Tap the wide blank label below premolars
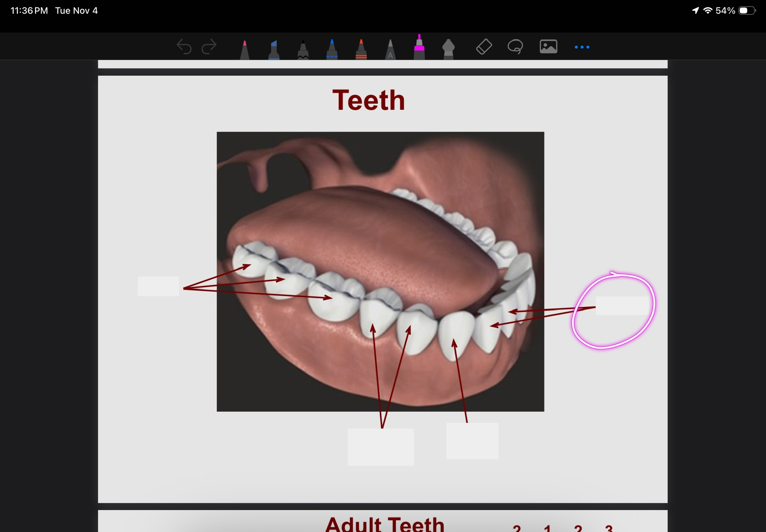Viewport: 766px width, 532px height. click(380, 447)
